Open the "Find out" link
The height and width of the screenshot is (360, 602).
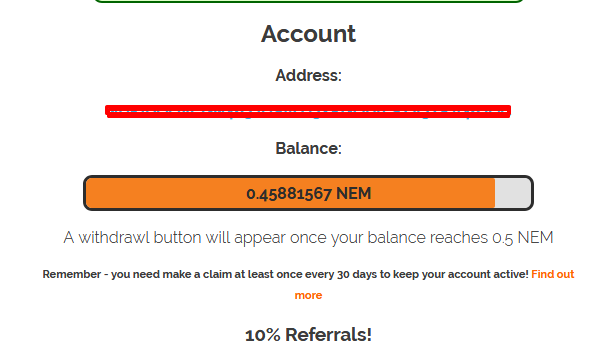552,274
